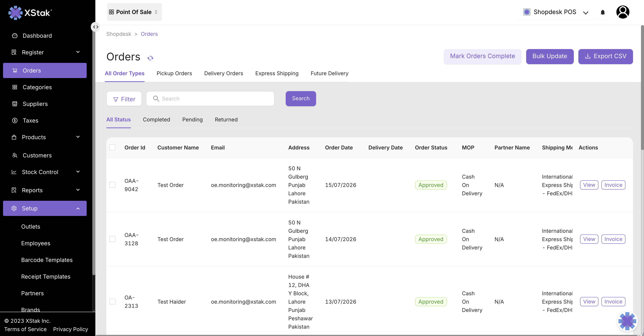Open the notifications bell
The width and height of the screenshot is (644, 336).
coord(603,12)
